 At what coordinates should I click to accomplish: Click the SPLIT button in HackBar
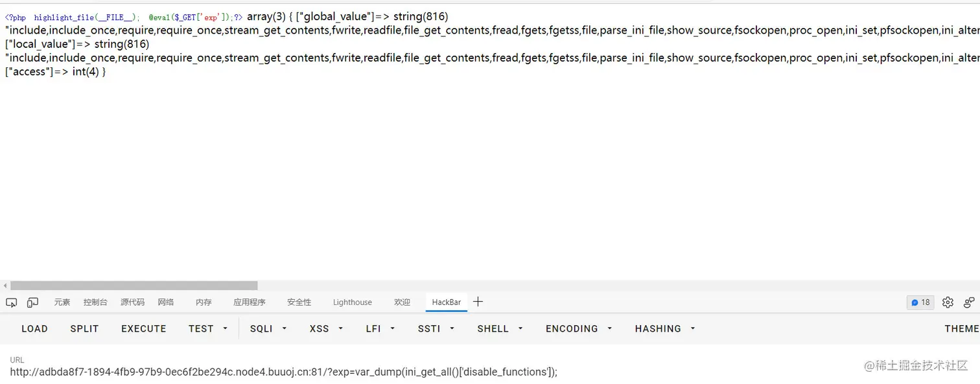[84, 329]
